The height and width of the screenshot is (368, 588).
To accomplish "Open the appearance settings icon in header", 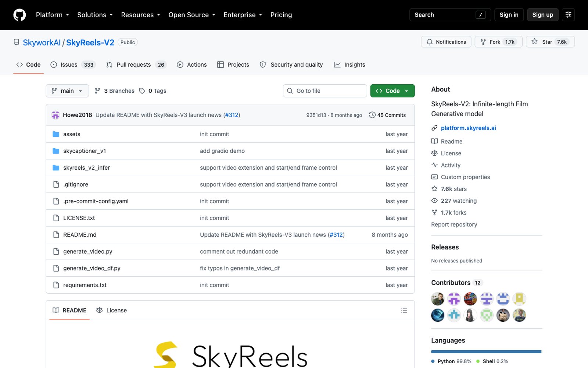I will (x=568, y=15).
